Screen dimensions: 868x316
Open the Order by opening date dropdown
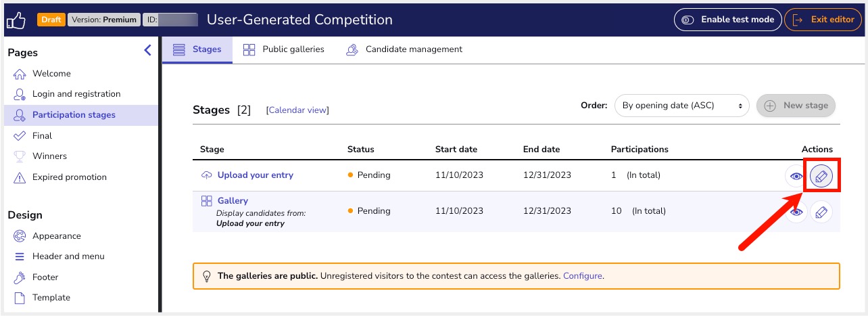tap(681, 106)
